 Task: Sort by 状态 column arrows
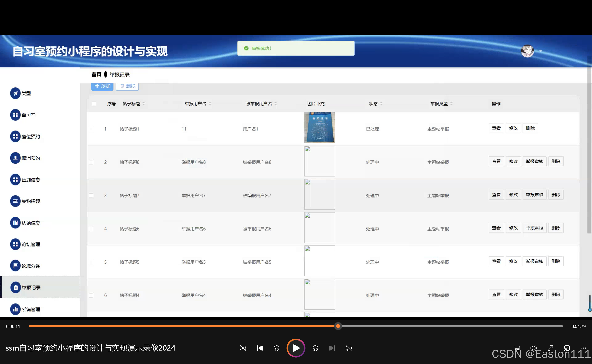381,104
